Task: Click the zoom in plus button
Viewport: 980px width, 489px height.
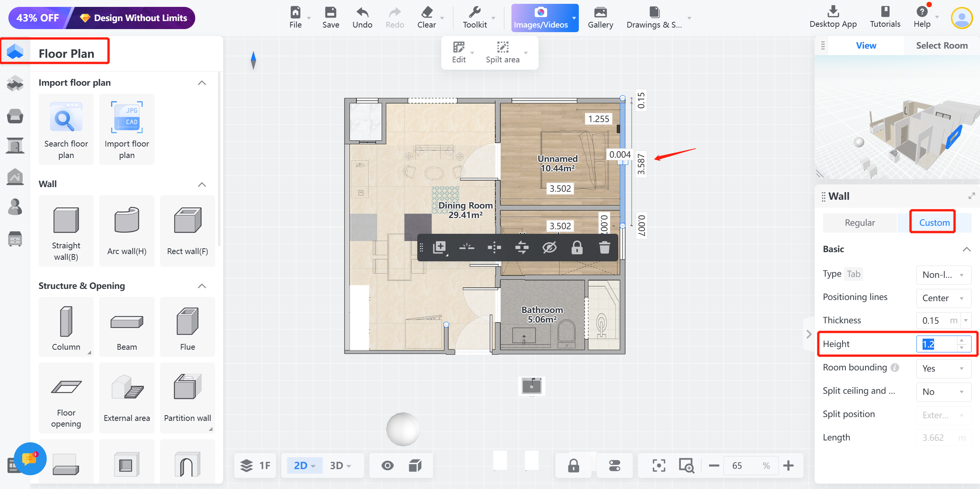Action: [x=788, y=465]
